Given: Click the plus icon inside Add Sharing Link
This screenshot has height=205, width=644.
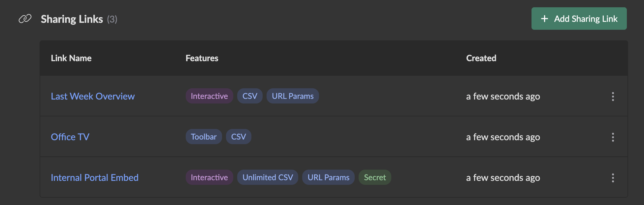Looking at the screenshot, I should [x=544, y=19].
